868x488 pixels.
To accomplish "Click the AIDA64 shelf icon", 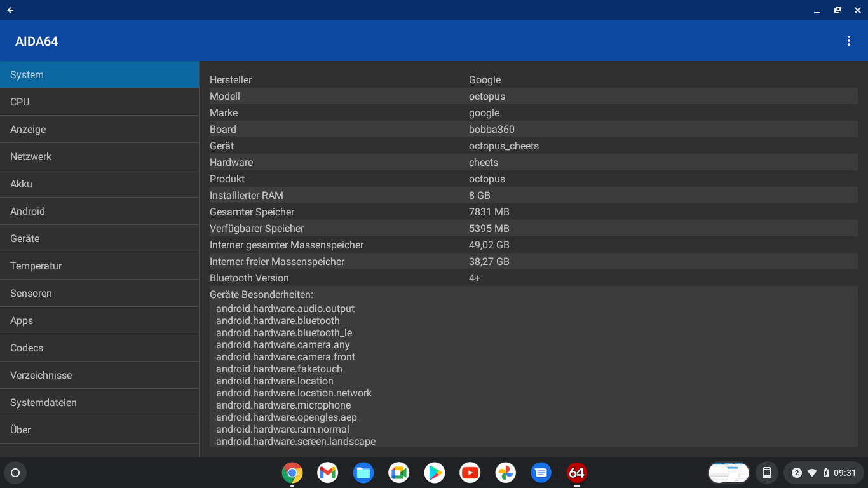I will click(x=576, y=473).
